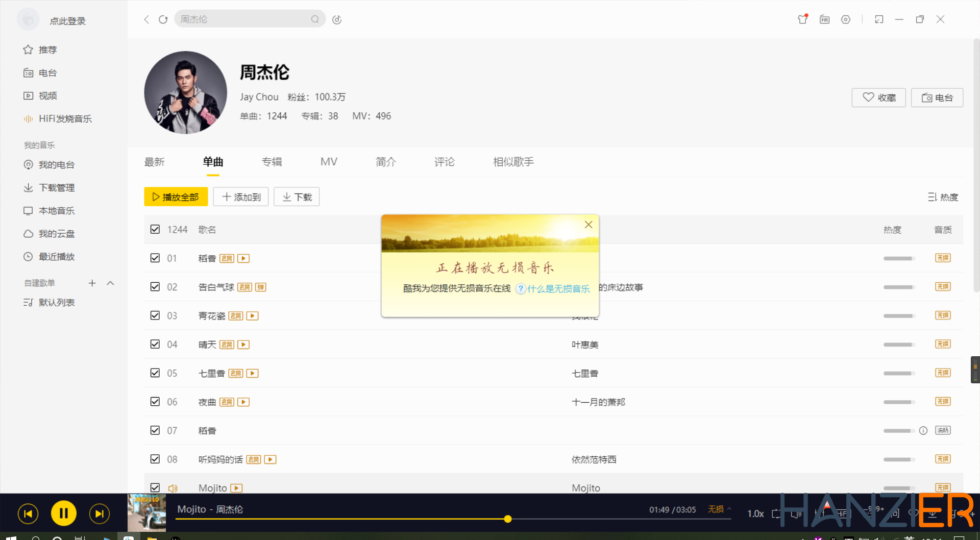980x540 pixels.
Task: Open the 什么是无损音乐 link
Action: point(558,289)
